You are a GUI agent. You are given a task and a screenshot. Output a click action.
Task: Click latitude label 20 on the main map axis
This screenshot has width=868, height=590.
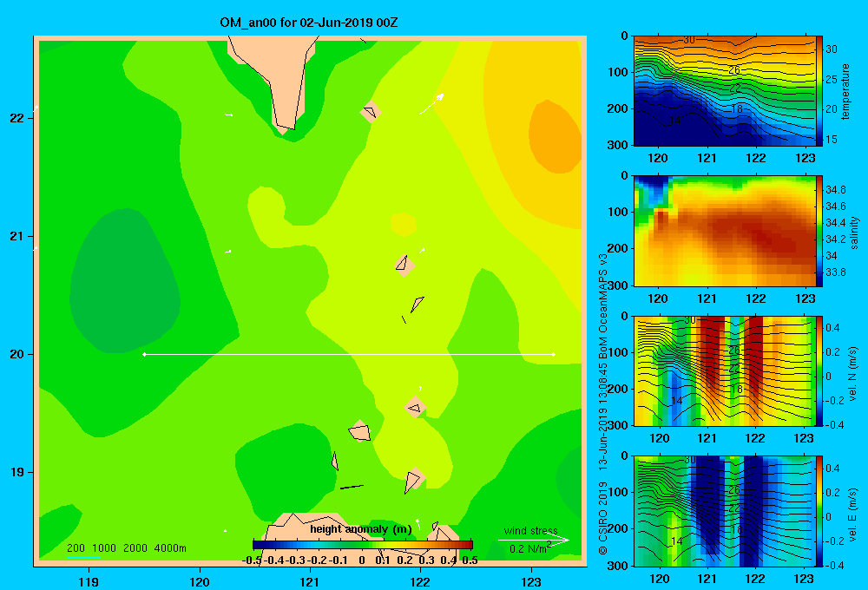click(17, 354)
